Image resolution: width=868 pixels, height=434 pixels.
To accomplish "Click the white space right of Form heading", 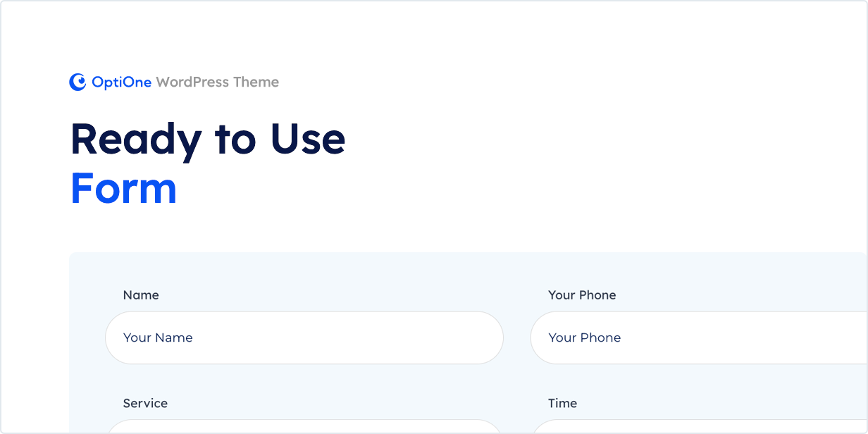I will point(493,189).
